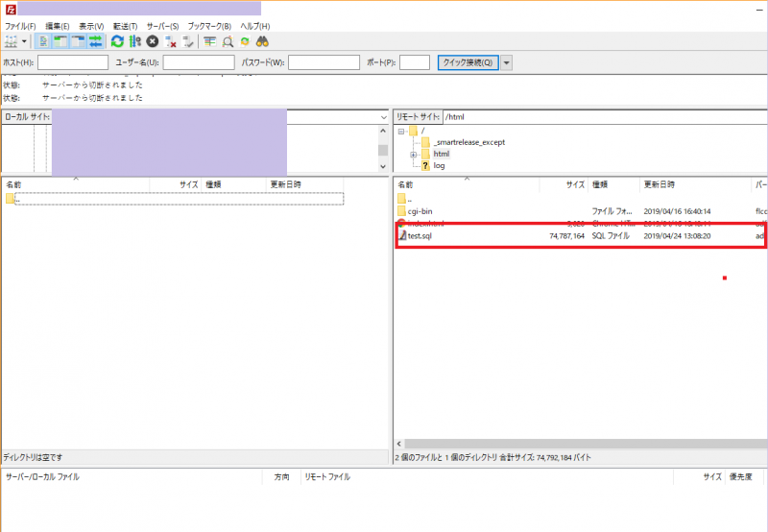This screenshot has width=768, height=532.
Task: Toggle the message log display
Action: (44, 41)
